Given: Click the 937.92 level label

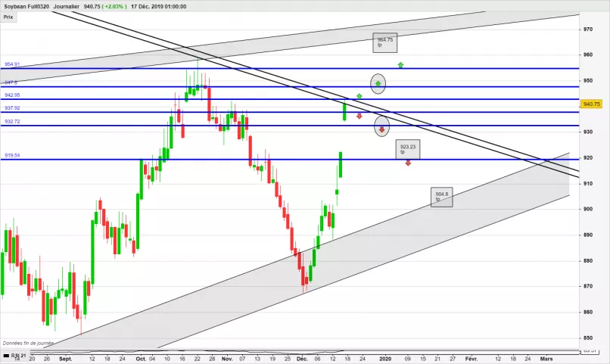Looking at the screenshot, I should click(x=12, y=107).
